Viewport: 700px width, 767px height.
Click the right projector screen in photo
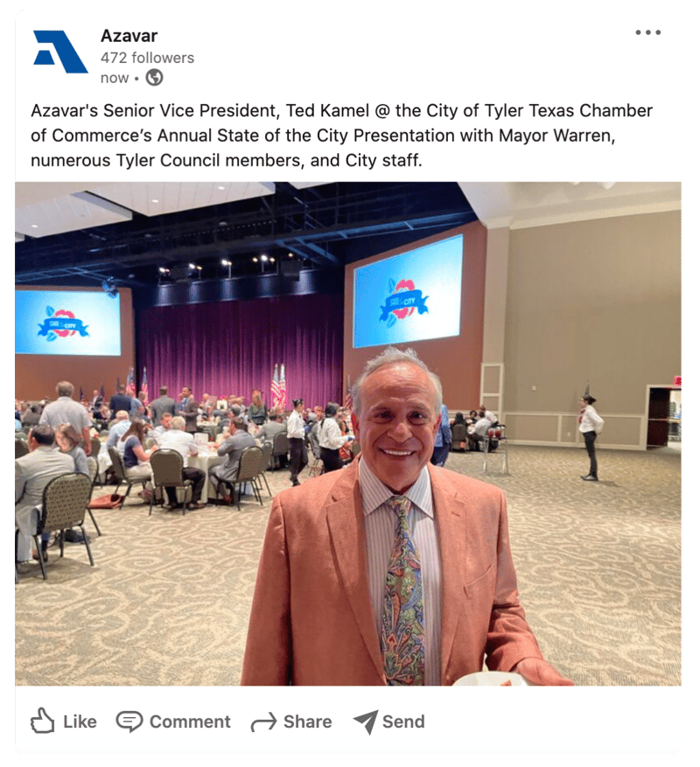[x=409, y=291]
